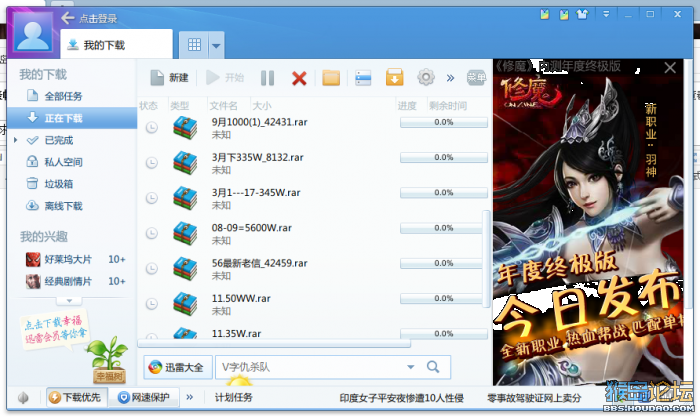Select file 9月1000(1)_42431.rar
Viewport: 700px width, 417px height.
tap(260, 122)
